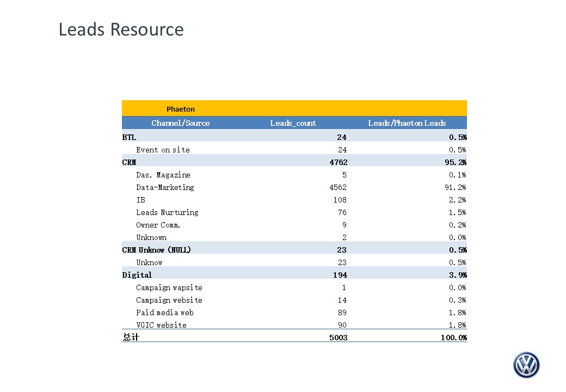Click the Digital leads count 194
566x392 pixels.
coord(340,275)
